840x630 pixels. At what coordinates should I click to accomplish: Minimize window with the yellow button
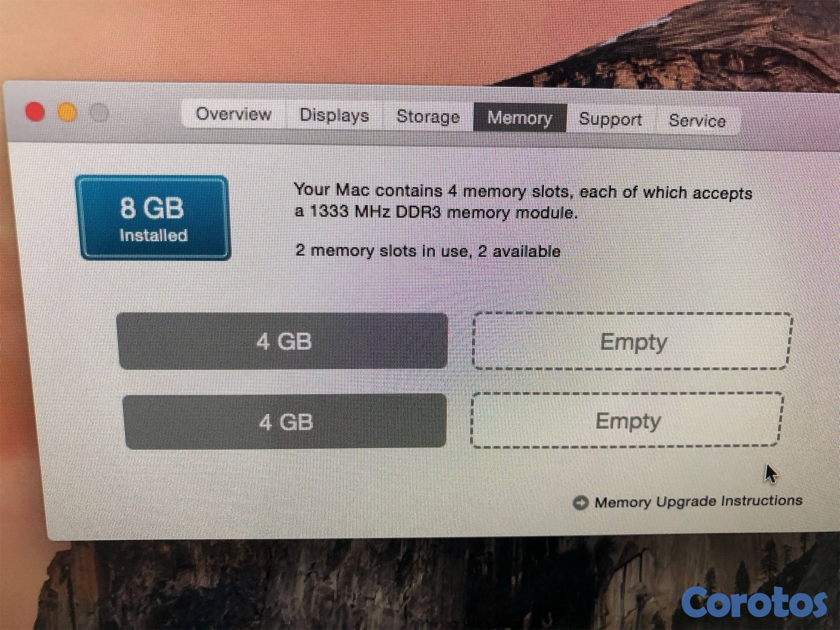[x=67, y=113]
